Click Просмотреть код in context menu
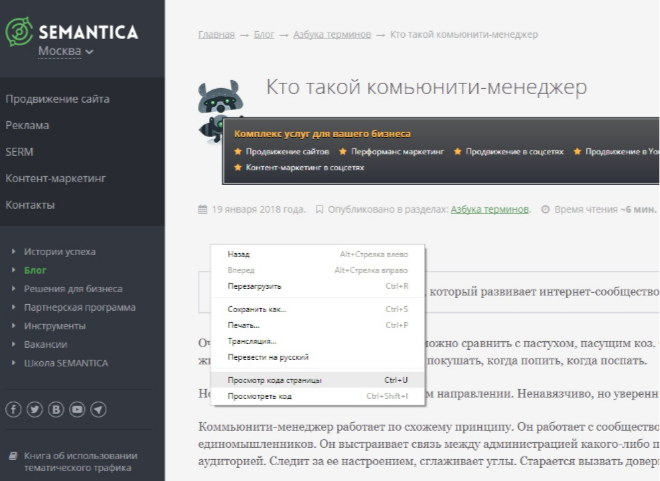Viewport: 660px width, 481px height. click(x=259, y=396)
